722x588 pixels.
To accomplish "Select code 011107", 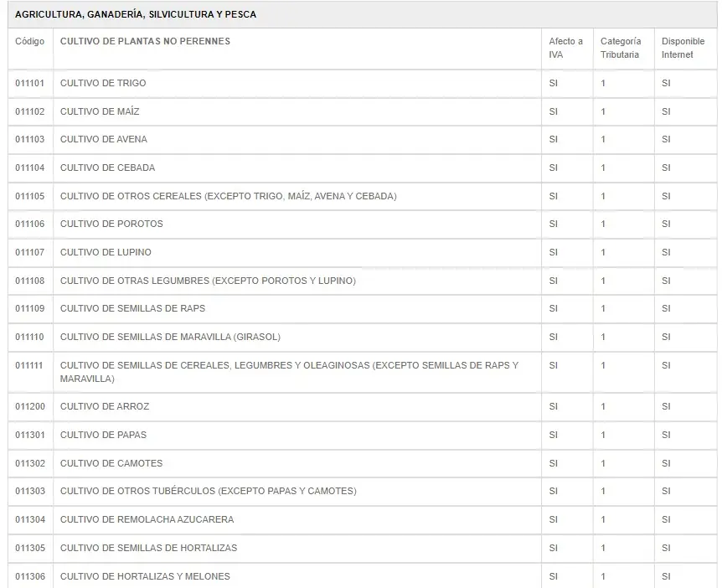I will pos(30,253).
